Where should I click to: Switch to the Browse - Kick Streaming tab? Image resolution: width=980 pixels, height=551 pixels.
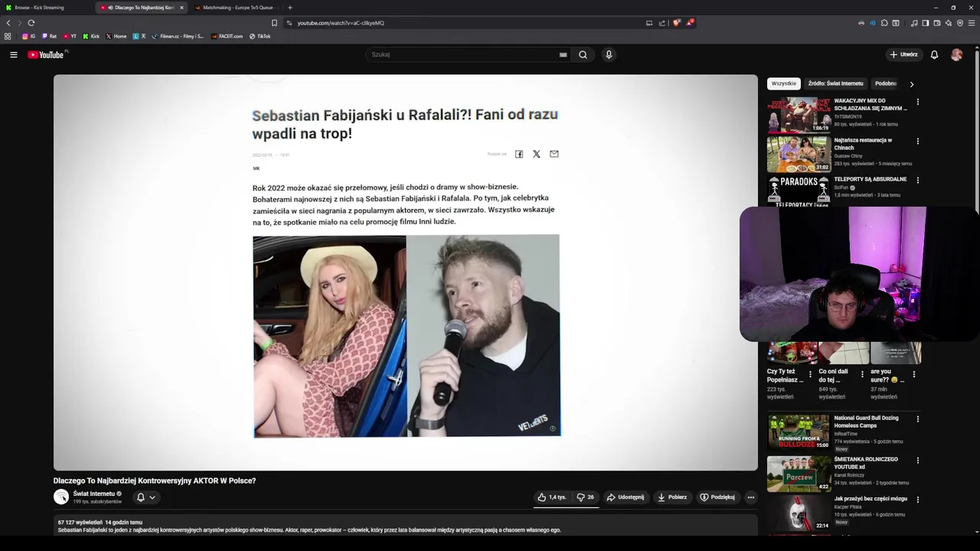coord(46,8)
